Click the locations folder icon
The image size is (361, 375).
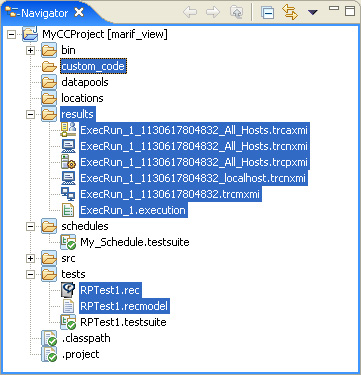pos(49,98)
